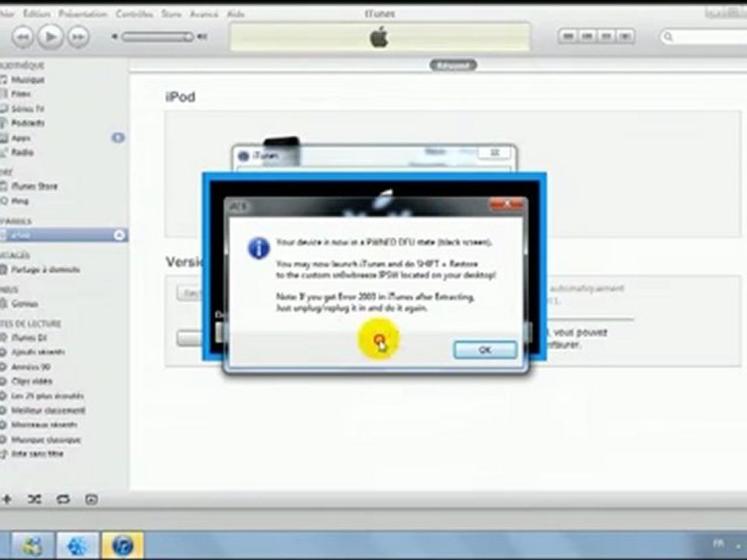Click the high volume speaker icon
747x560 pixels.
(202, 37)
